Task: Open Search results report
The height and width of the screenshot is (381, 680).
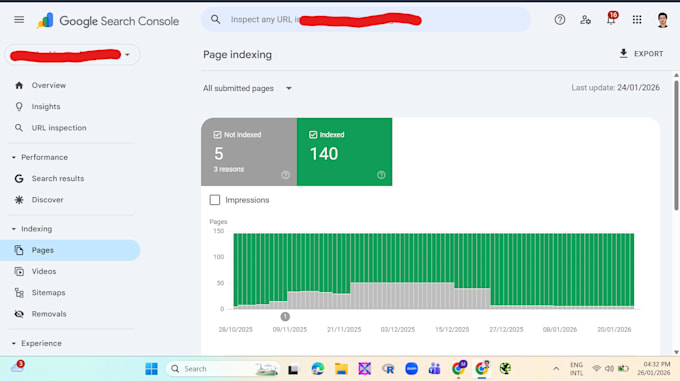Action: point(70,179)
